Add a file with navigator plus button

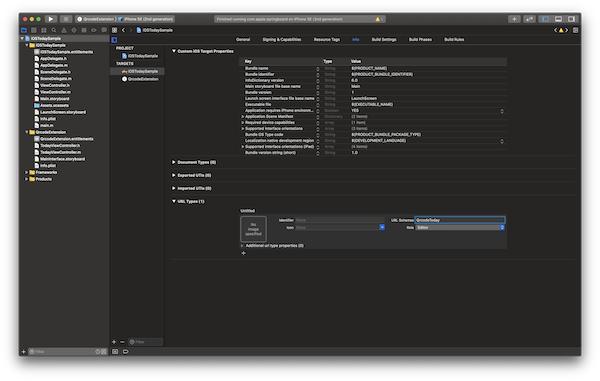(x=24, y=352)
